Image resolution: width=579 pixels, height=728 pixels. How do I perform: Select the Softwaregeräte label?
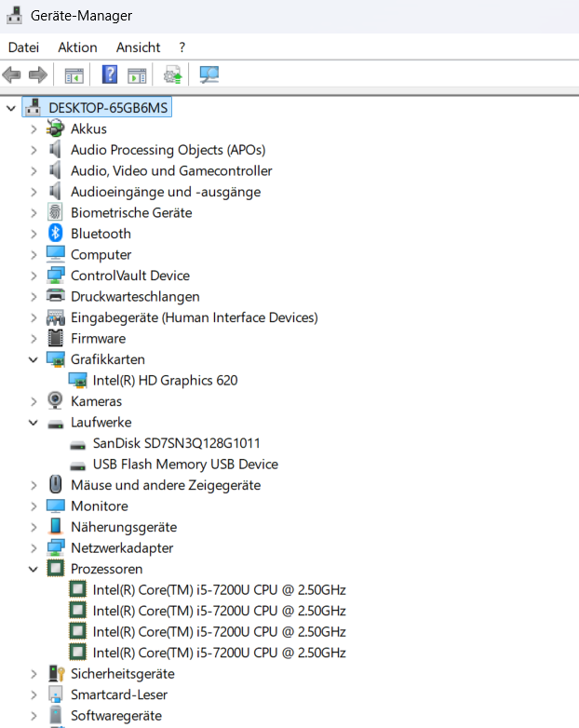(116, 716)
